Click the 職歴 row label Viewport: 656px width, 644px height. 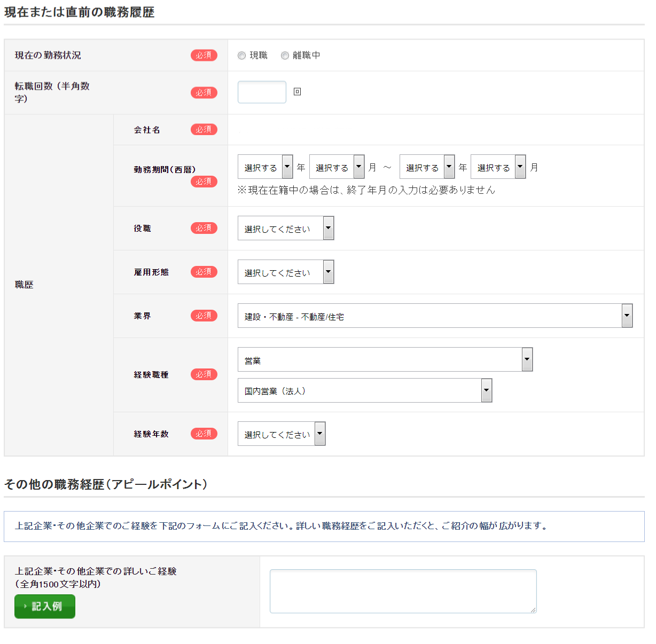[x=24, y=285]
